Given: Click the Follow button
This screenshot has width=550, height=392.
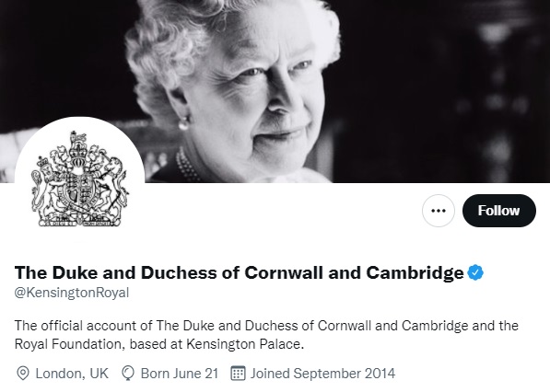Looking at the screenshot, I should tap(499, 211).
